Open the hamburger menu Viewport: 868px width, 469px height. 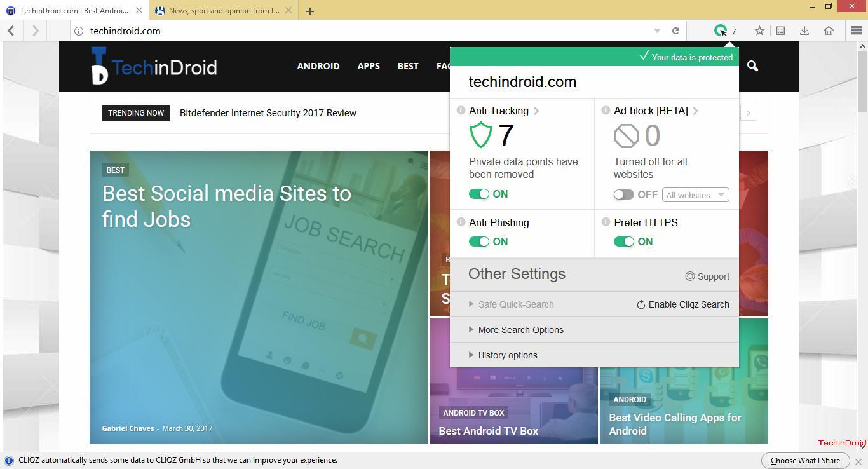(857, 31)
